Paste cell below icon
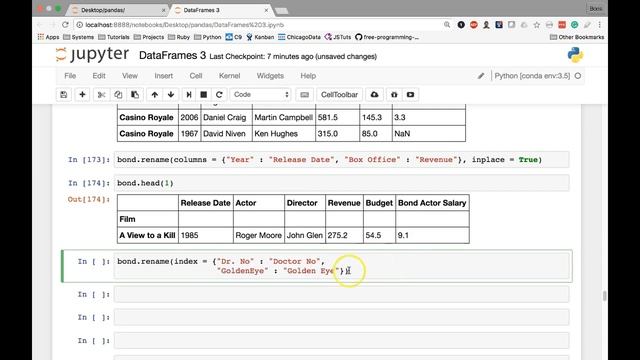640x360 pixels. coord(135,95)
